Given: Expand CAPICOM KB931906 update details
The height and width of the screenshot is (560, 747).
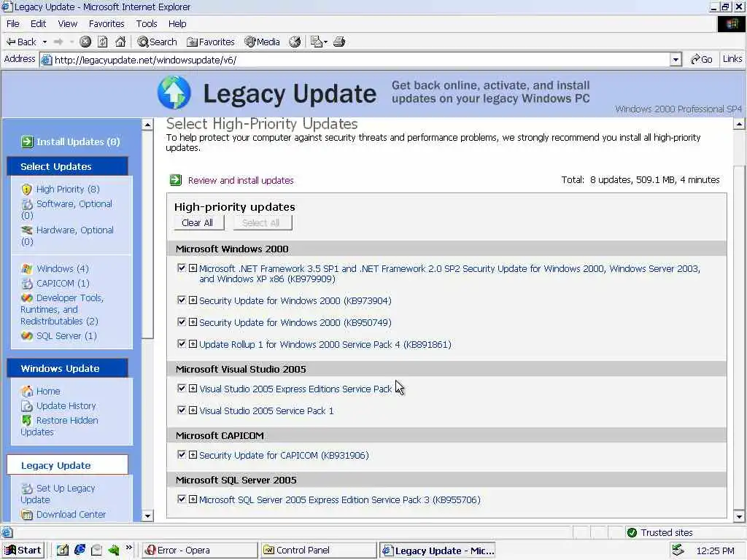Looking at the screenshot, I should [x=193, y=455].
